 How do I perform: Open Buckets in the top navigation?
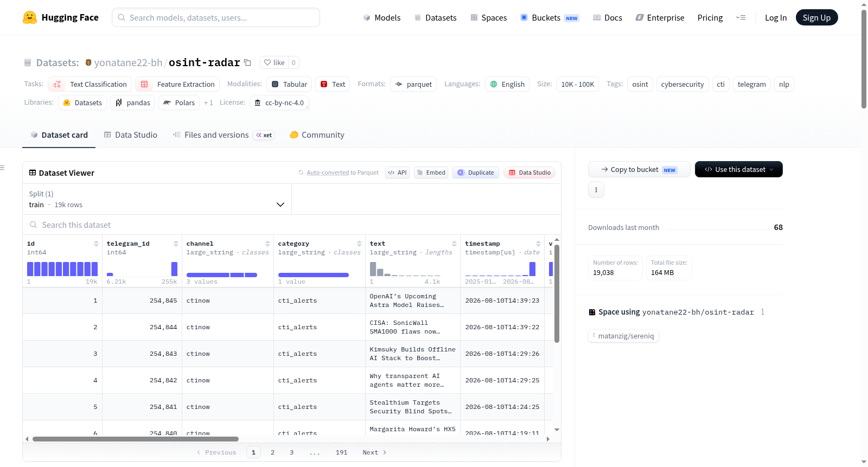pos(550,17)
